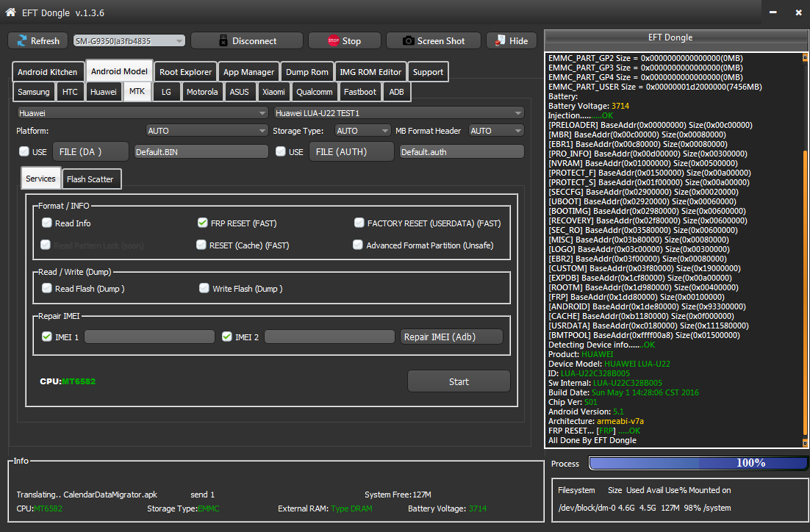This screenshot has width=810, height=532.
Task: Open the Platform AUTO dropdown
Action: 207,131
